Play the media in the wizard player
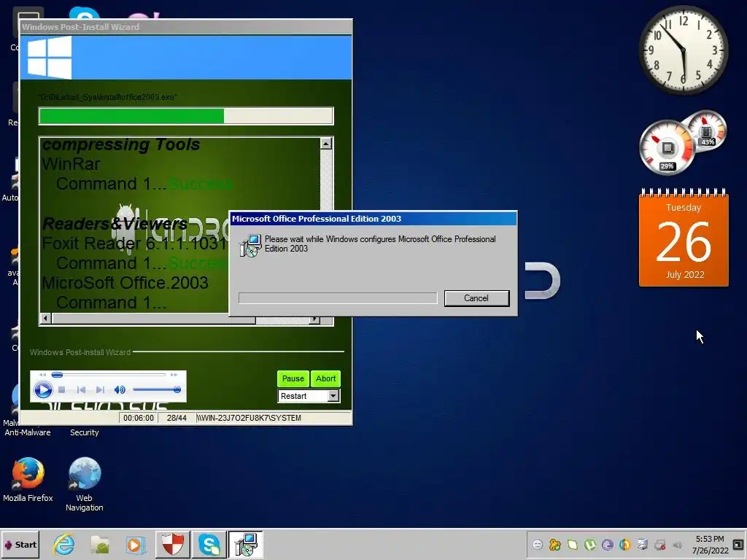The width and height of the screenshot is (747, 560). (x=43, y=390)
